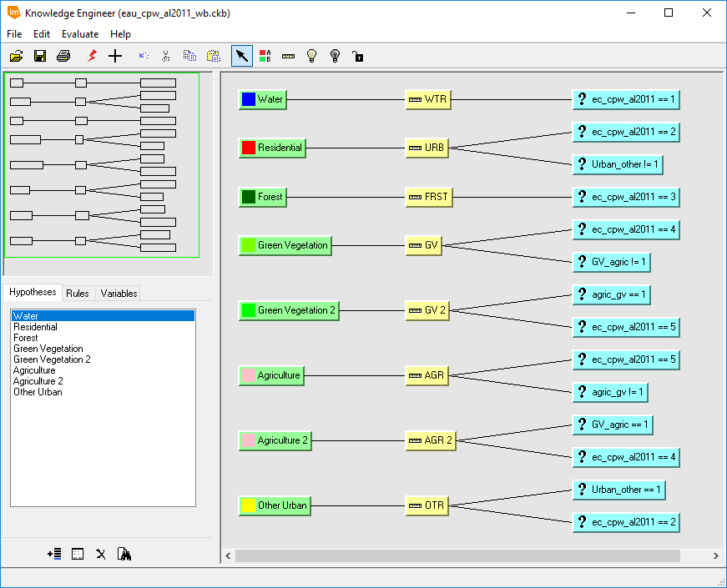Click the FRST rule node
This screenshot has width=727, height=588.
[x=428, y=197]
